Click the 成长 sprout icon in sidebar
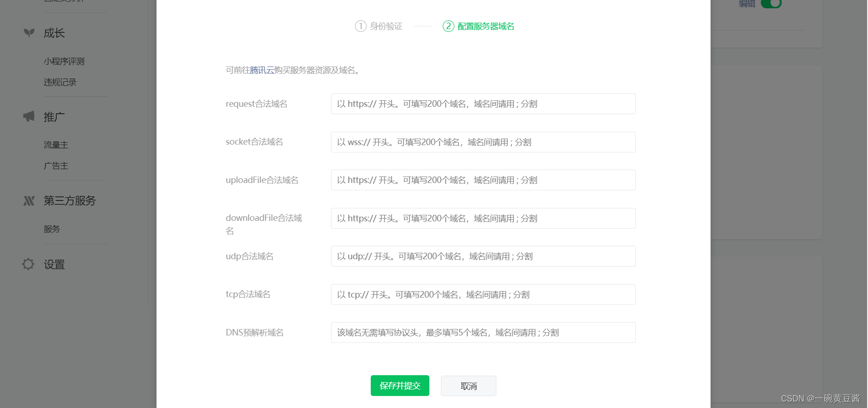The image size is (868, 408). (29, 33)
